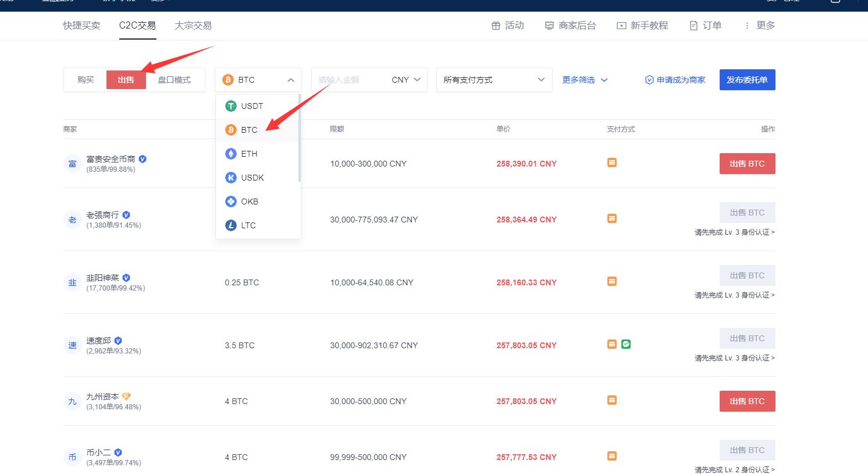Switch to the 大宗交易 tab
Screen dimensions: 868x474
click(x=193, y=26)
